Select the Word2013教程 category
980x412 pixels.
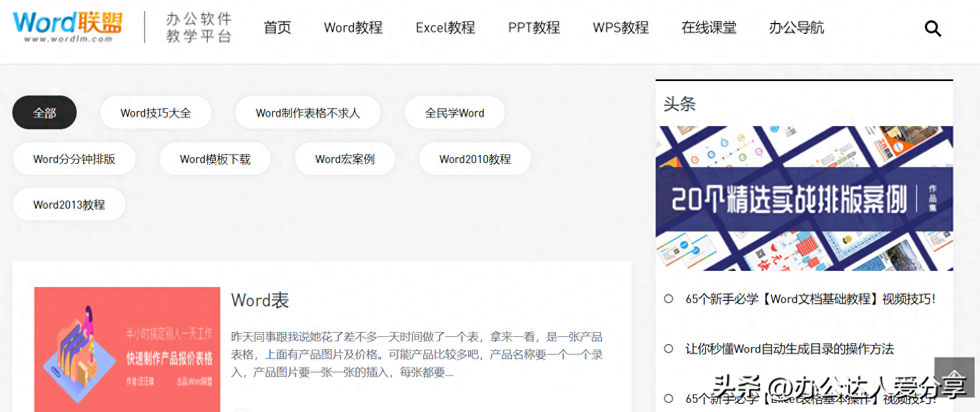tap(69, 204)
